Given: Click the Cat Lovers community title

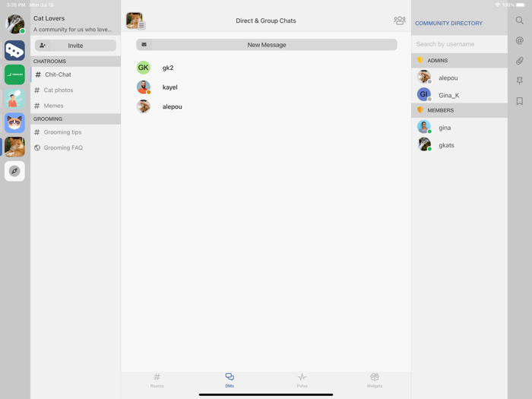Looking at the screenshot, I should (49, 18).
